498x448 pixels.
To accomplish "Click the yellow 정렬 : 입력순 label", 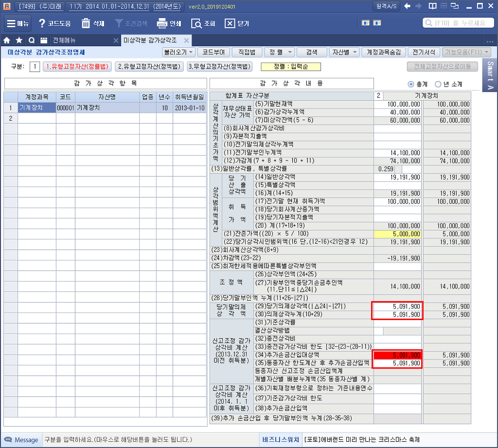I will click(291, 67).
